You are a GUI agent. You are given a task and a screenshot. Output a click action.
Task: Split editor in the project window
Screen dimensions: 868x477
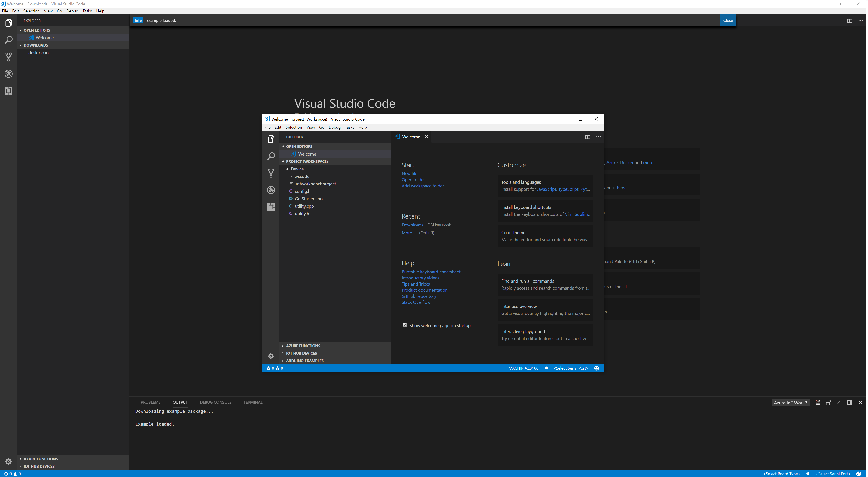pos(587,137)
